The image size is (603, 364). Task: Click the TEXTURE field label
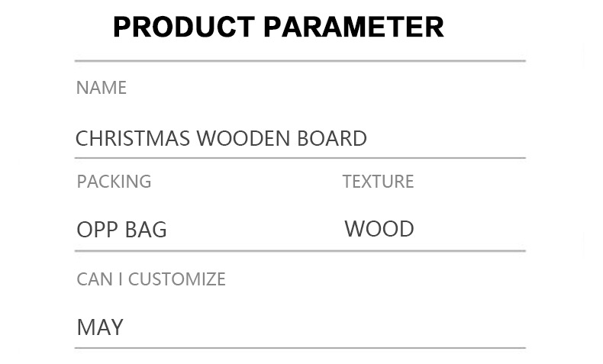(378, 182)
